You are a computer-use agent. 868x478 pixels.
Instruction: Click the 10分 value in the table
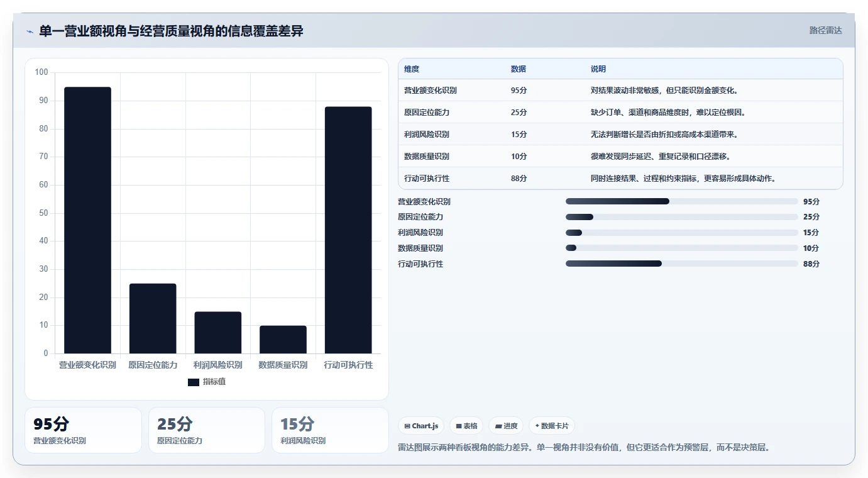click(519, 157)
